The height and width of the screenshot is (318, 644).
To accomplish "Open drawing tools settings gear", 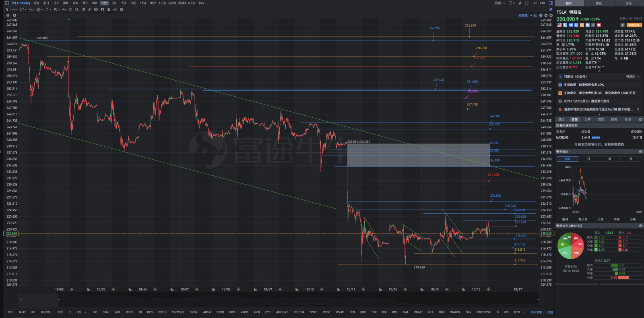I will point(122,9).
